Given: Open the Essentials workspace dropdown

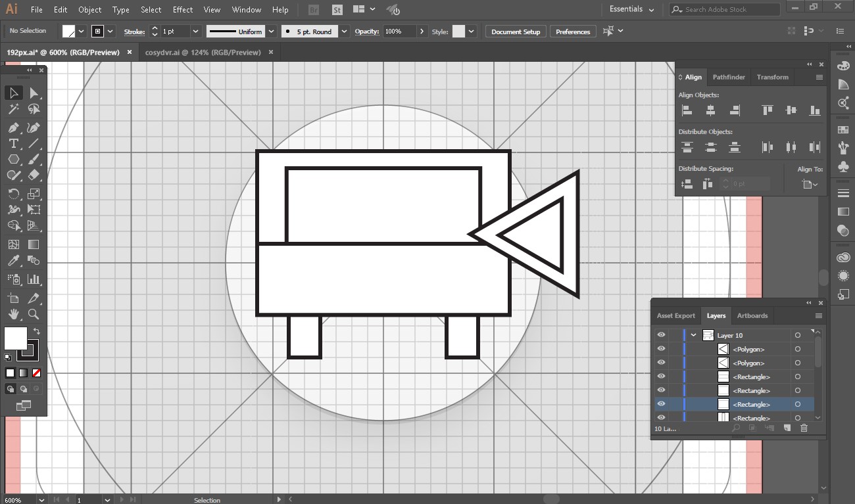Looking at the screenshot, I should pyautogui.click(x=631, y=9).
